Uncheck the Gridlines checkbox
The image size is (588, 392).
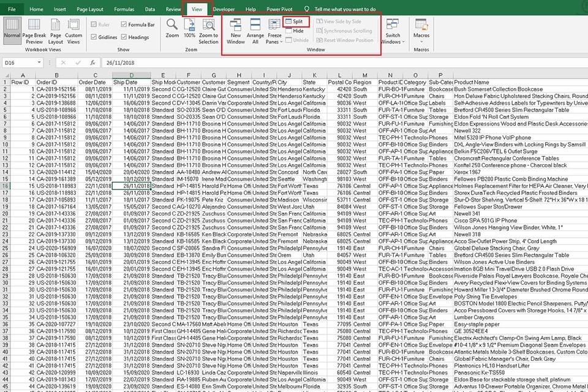94,37
